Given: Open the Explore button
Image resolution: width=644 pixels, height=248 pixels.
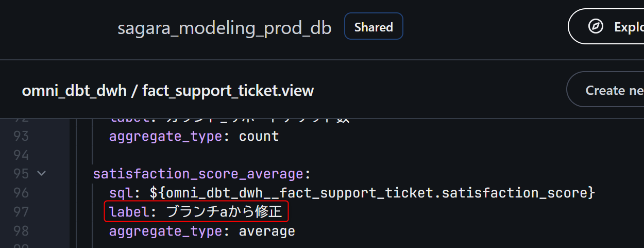Looking at the screenshot, I should coord(613,27).
